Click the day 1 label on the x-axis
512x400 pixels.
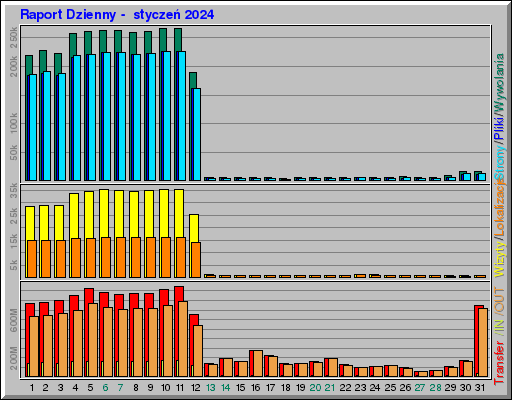32,388
